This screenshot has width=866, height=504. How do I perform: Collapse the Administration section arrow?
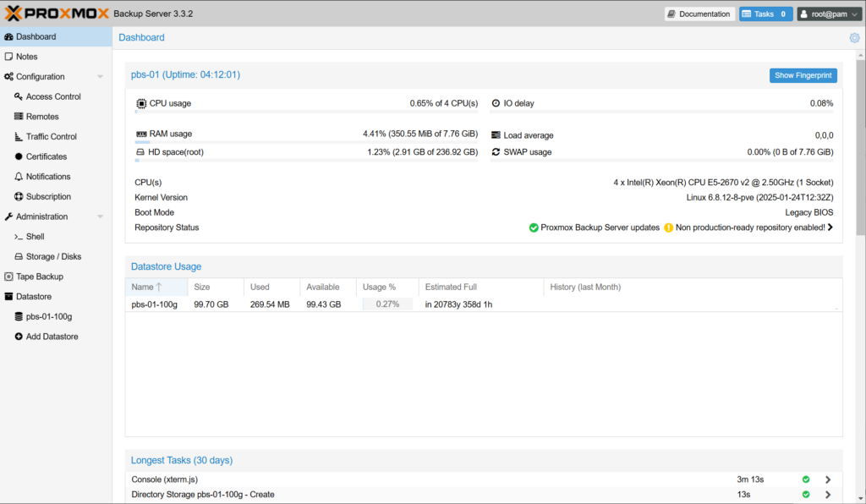tap(101, 216)
